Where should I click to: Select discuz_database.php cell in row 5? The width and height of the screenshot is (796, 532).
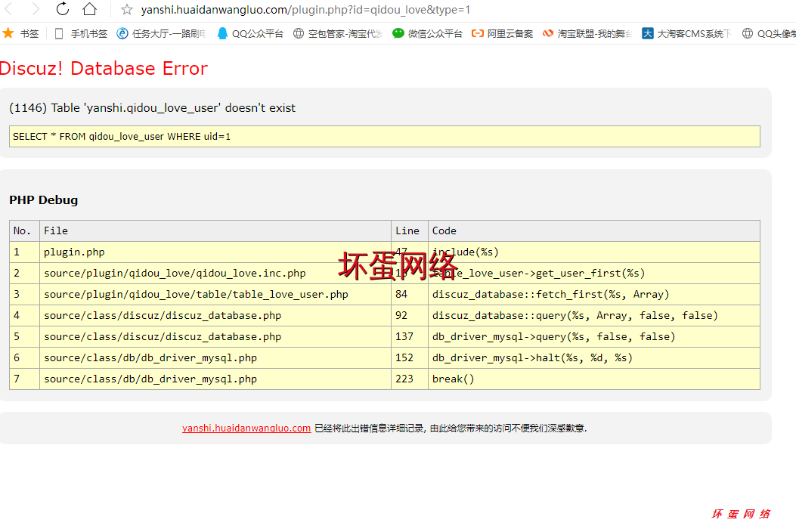coord(215,336)
